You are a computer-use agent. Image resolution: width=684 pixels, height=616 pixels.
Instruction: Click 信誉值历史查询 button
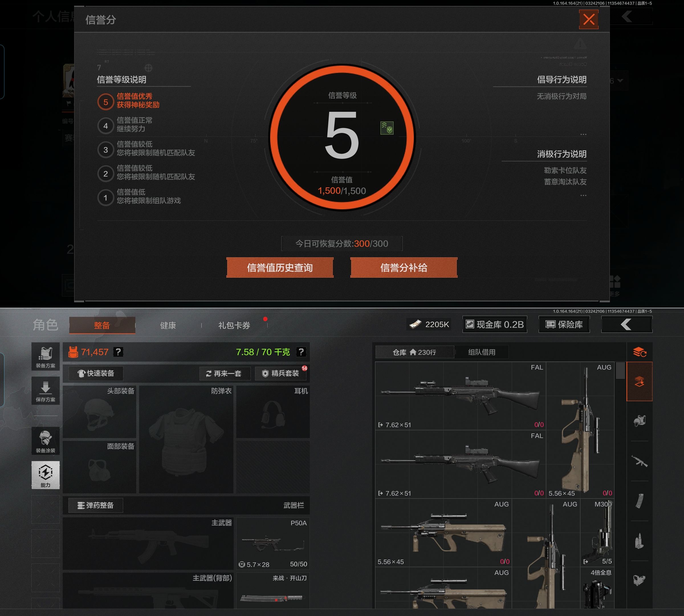280,268
